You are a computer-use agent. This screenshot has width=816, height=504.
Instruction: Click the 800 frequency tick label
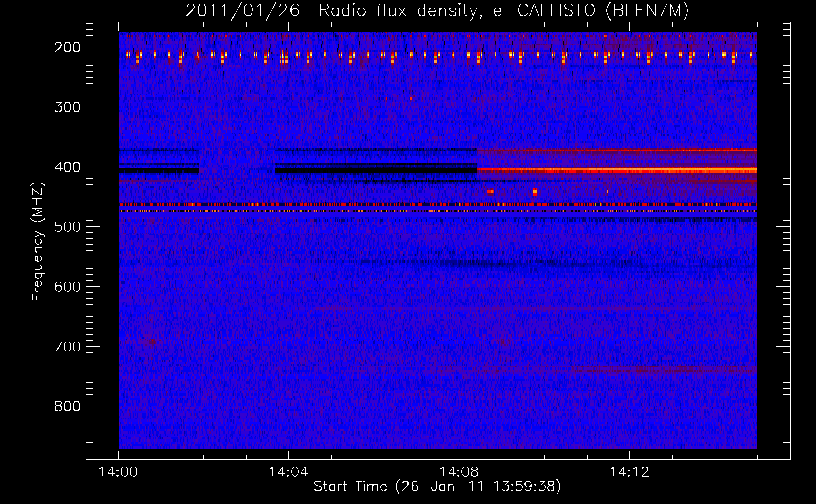click(67, 406)
